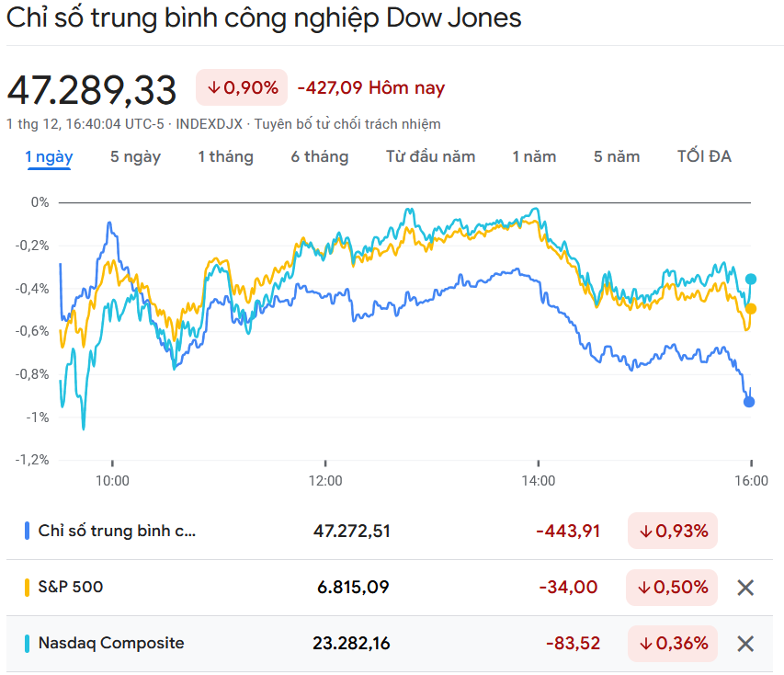This screenshot has height=675, width=784.
Task: Click the Dow Jones 0,93% change badge
Action: tap(673, 531)
